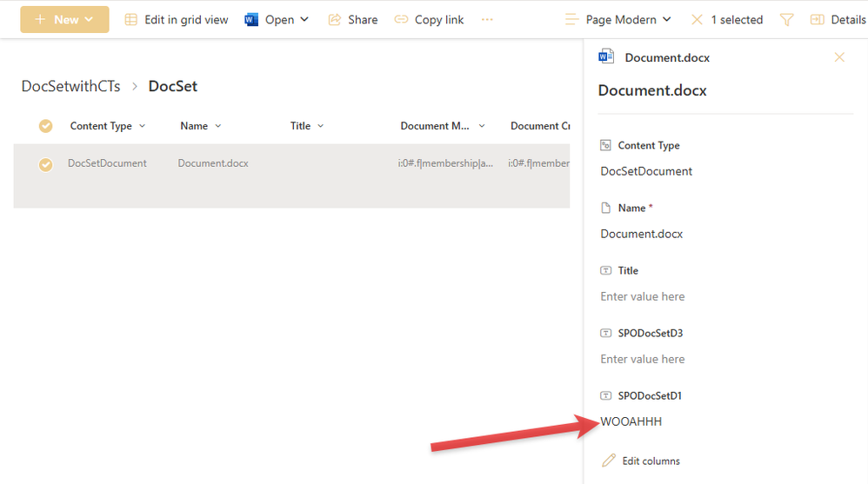
Task: Click the Title field in details panel
Action: (x=643, y=296)
